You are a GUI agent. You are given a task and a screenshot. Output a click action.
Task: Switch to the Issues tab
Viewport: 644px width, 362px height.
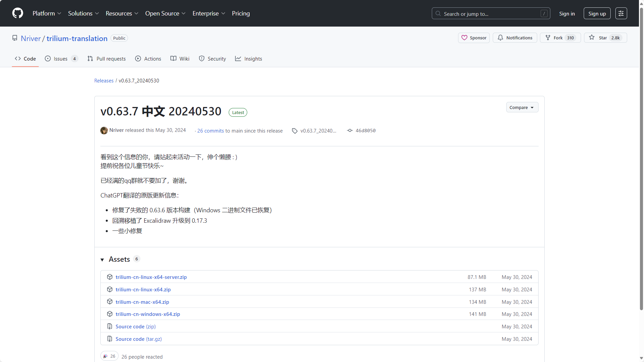click(61, 59)
